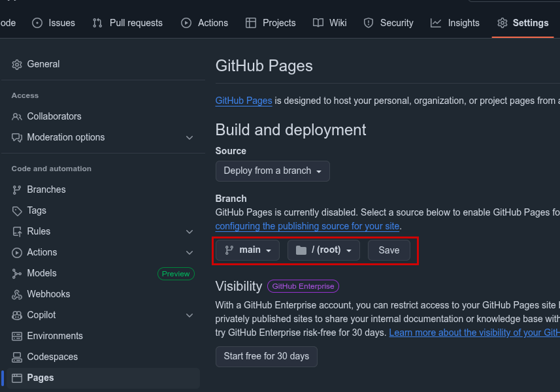Click the Settings gear icon in top navigation

tap(502, 24)
